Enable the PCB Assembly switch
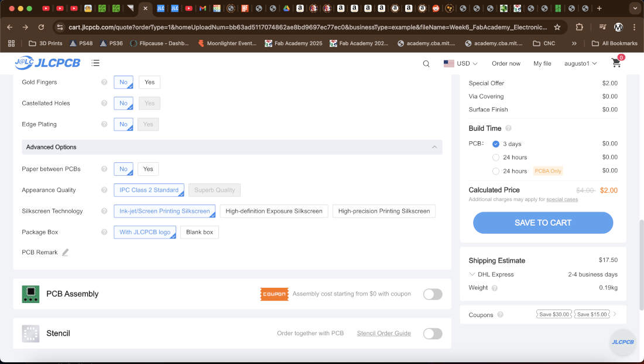 [433, 294]
